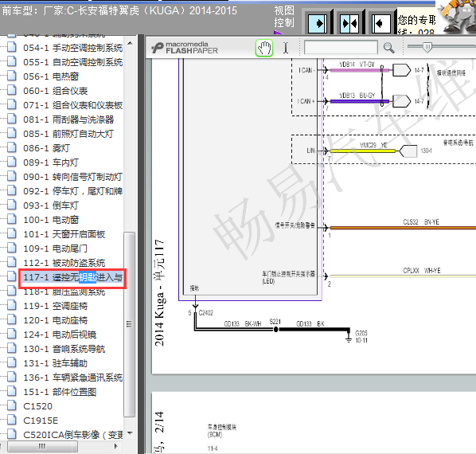Open 119-1 空调座椅 diagram
This screenshot has height=454, width=476.
click(56, 306)
